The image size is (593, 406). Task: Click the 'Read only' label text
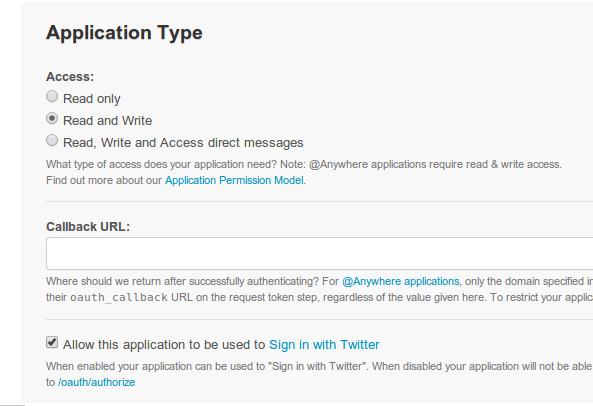[92, 99]
